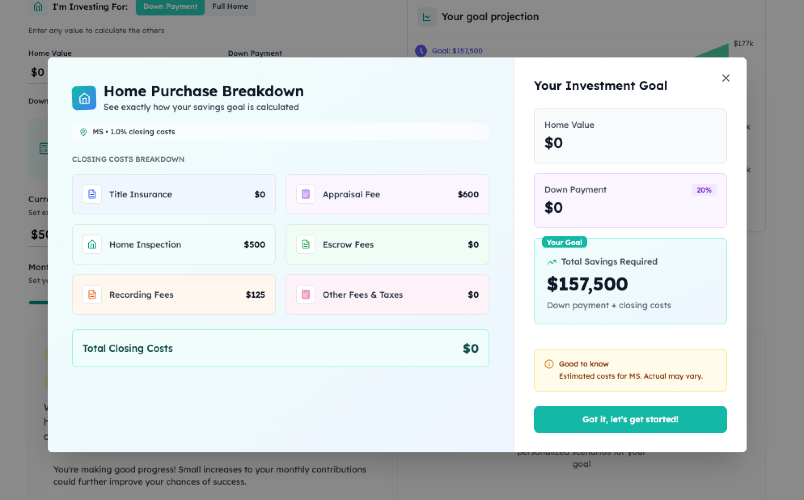
Task: Click the goal projection chart icon
Action: (x=427, y=17)
